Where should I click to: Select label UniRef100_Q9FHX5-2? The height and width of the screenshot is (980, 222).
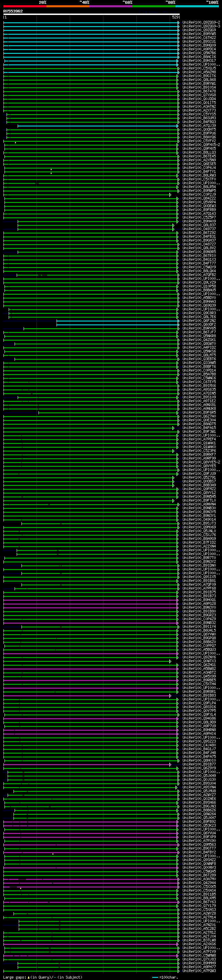point(201,145)
